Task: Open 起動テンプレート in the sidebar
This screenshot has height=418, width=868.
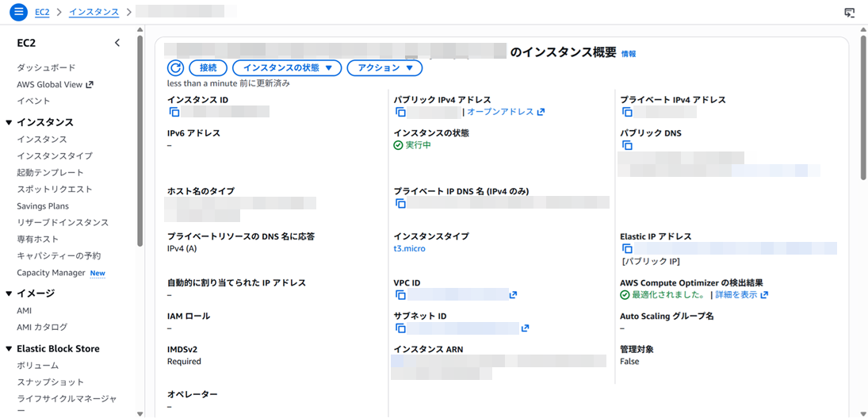Action: [x=50, y=173]
